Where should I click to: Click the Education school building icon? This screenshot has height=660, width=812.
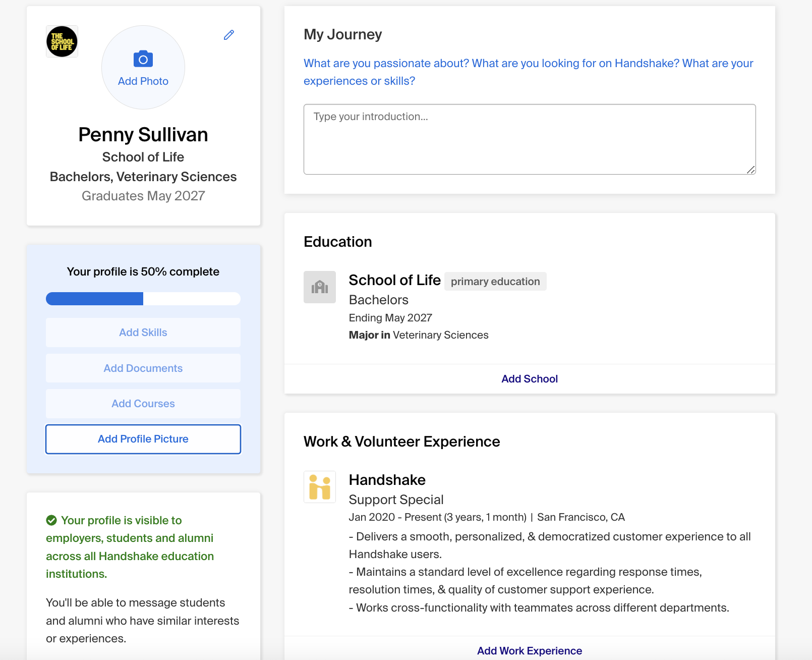coord(320,287)
